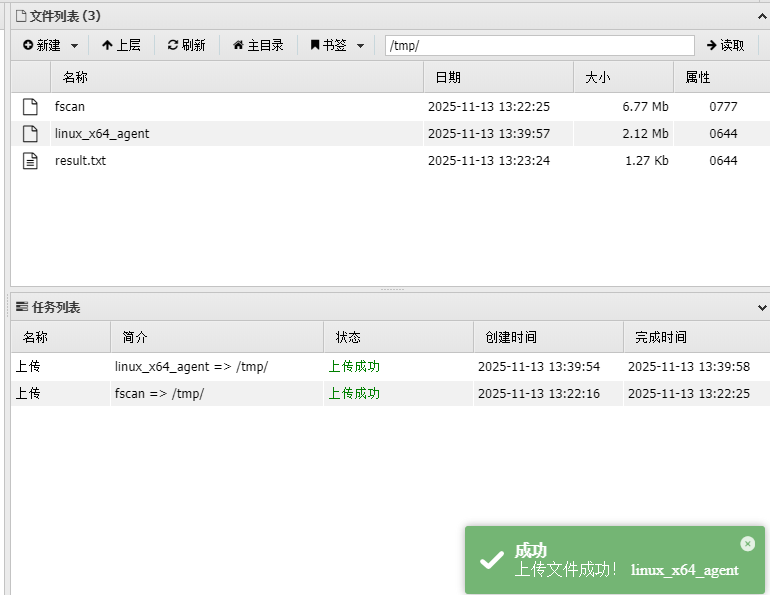Go to home directory with 主目录
Screen dimensions: 770x595
[258, 45]
